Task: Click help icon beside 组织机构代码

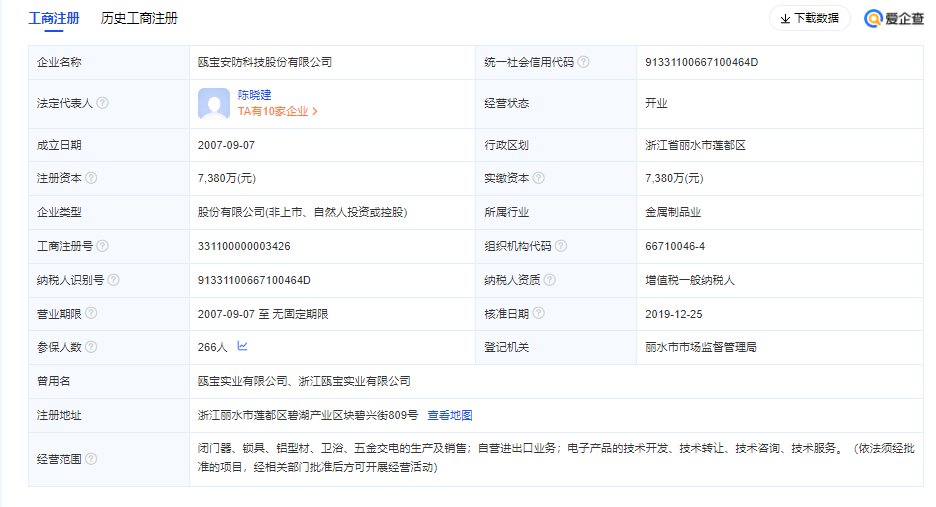Action: tap(561, 246)
